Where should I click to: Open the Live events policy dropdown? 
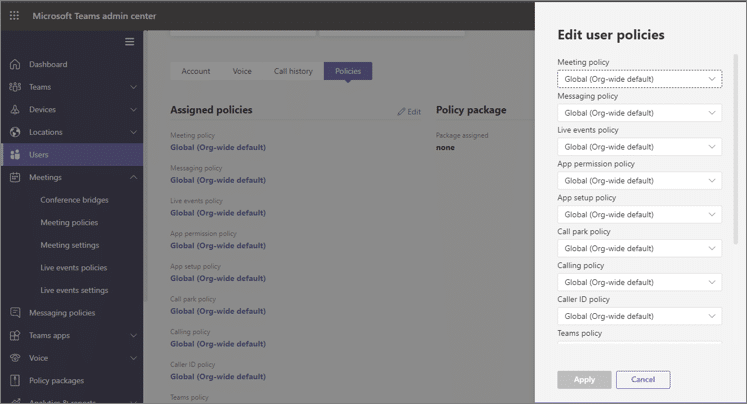(639, 147)
